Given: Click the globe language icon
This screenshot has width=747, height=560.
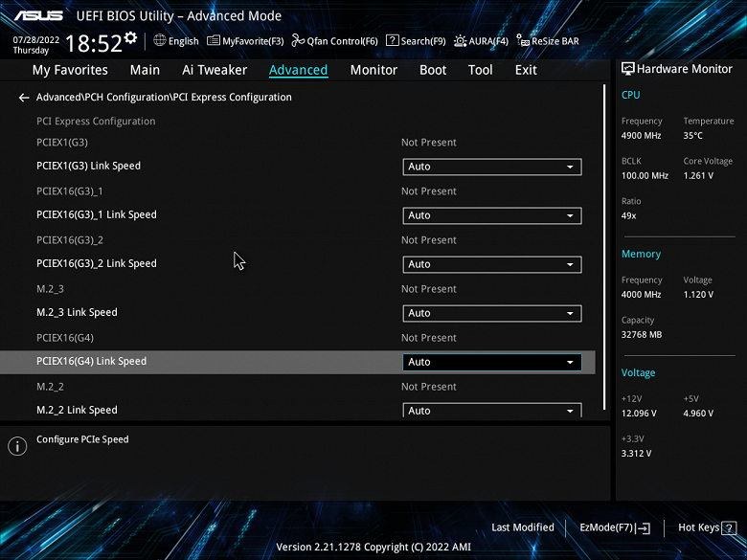Looking at the screenshot, I should click(160, 40).
